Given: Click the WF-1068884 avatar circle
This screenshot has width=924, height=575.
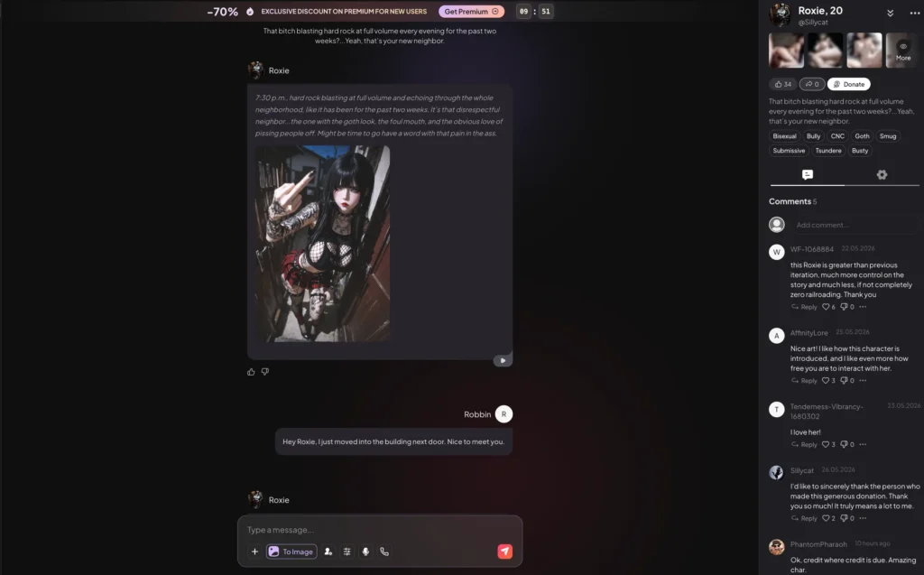Looking at the screenshot, I should click(777, 252).
